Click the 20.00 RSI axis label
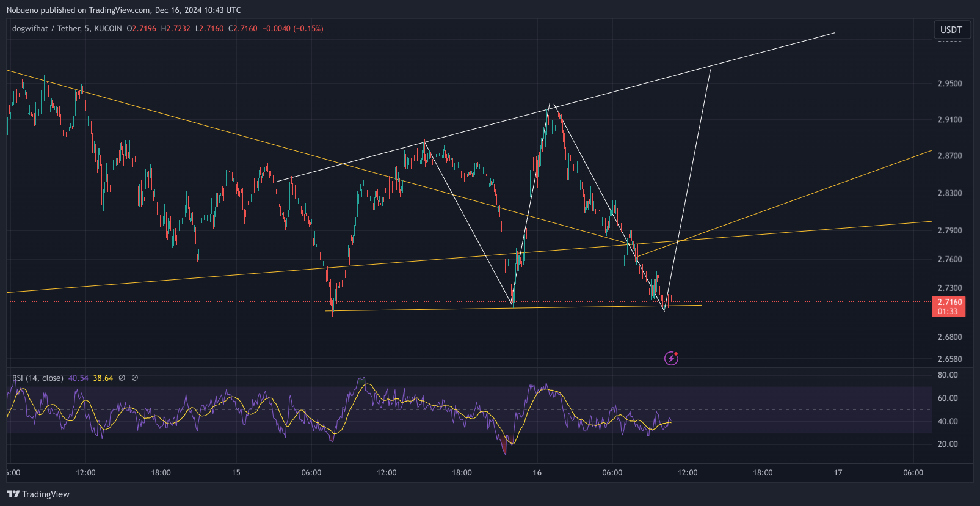The width and height of the screenshot is (980, 506). [948, 444]
